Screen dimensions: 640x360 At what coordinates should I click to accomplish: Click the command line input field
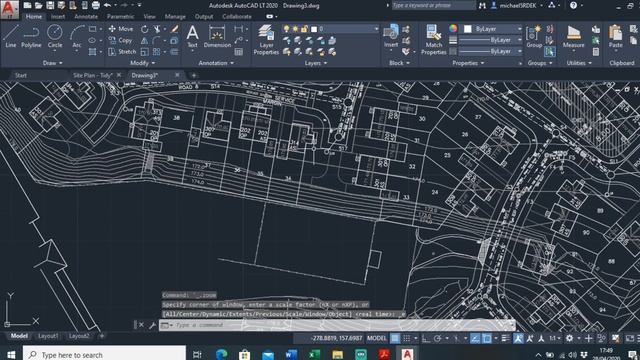[x=337, y=325]
